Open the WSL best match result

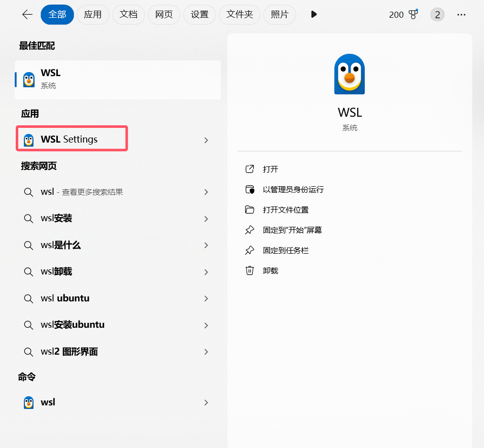(x=118, y=80)
